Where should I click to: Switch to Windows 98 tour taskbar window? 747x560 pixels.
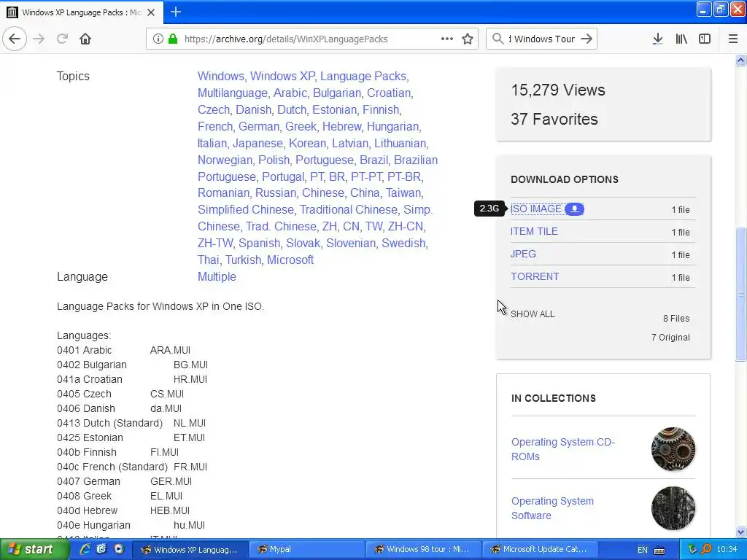(423, 549)
